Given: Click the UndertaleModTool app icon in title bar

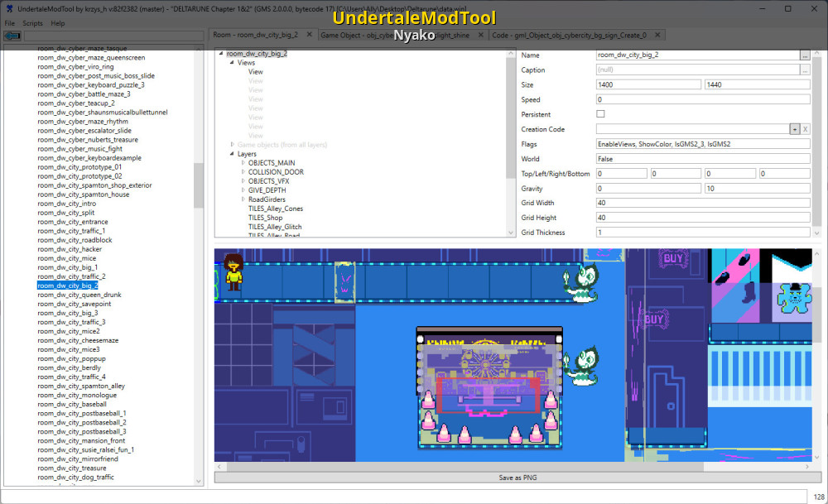Looking at the screenshot, I should click(x=9, y=8).
